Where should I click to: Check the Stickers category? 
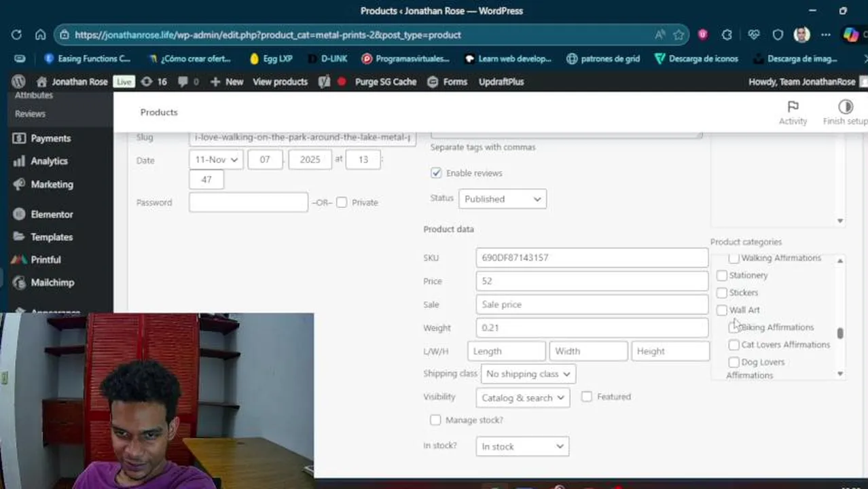[722, 293]
